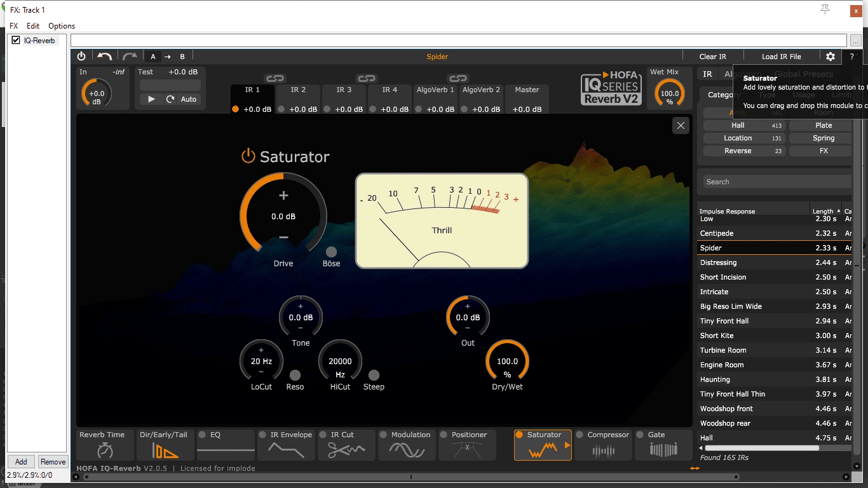868x488 pixels.
Task: Open the IR Cut module
Action: pos(346,445)
